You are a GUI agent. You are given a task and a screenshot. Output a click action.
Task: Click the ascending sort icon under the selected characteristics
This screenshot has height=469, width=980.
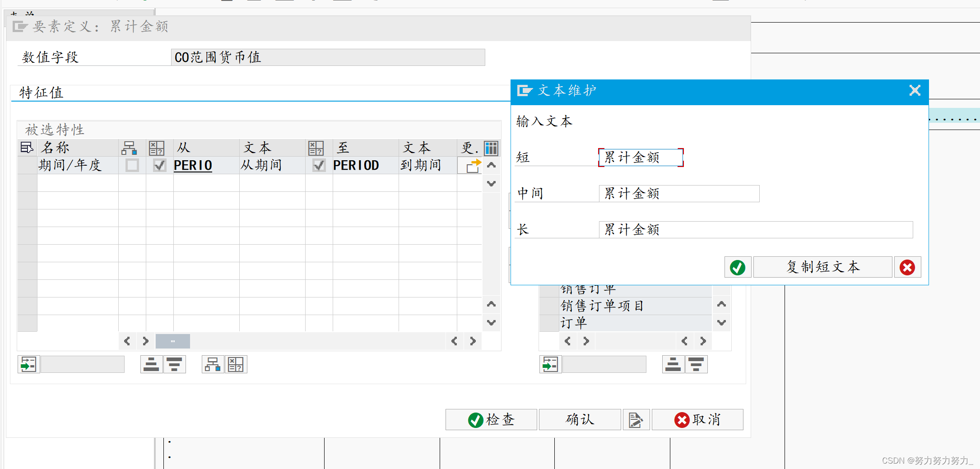point(151,364)
